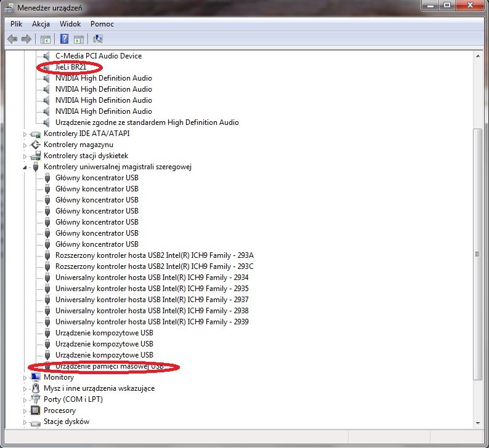This screenshot has height=448, width=489.
Task: Click the scrollbar down arrow
Action: pyautogui.click(x=478, y=423)
